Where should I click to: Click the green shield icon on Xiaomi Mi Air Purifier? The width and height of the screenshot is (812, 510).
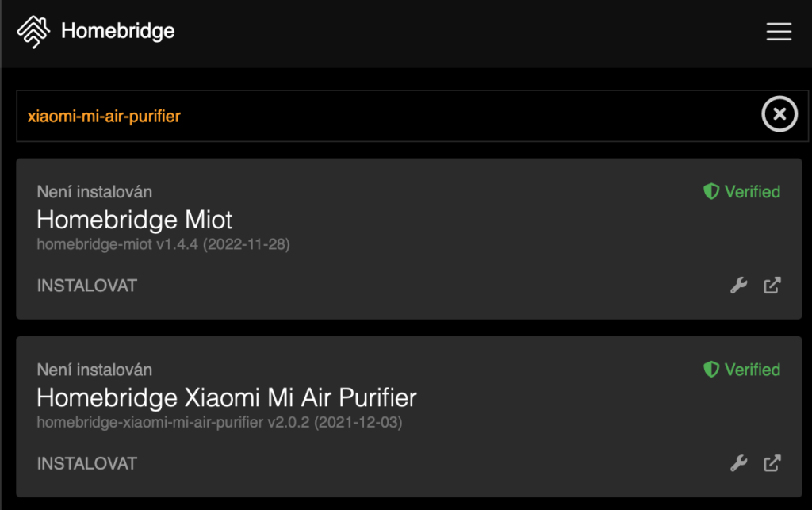(x=711, y=370)
